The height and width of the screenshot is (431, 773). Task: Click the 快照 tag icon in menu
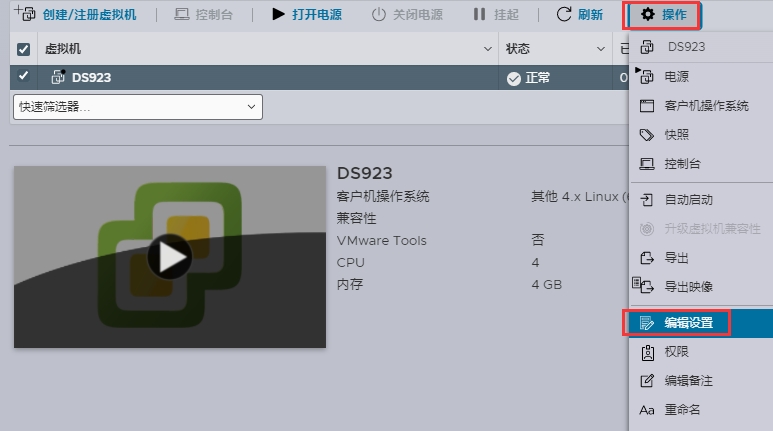[x=647, y=135]
